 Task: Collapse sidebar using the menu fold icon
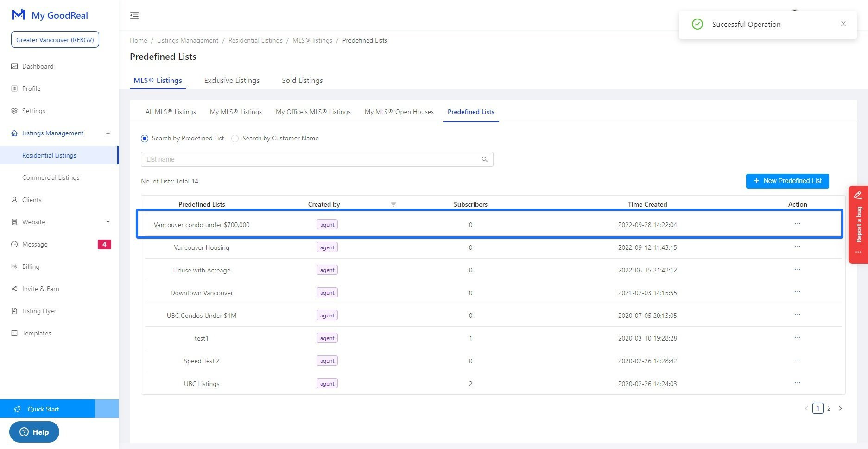tap(134, 15)
